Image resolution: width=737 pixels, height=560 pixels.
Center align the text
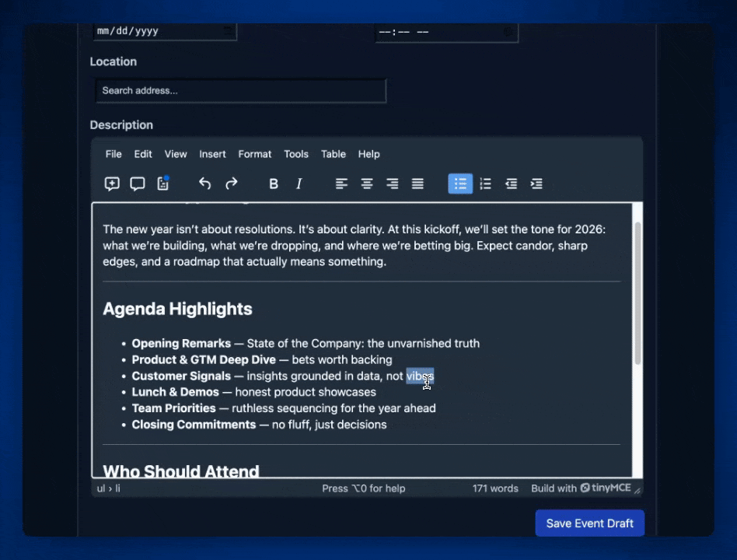tap(367, 184)
